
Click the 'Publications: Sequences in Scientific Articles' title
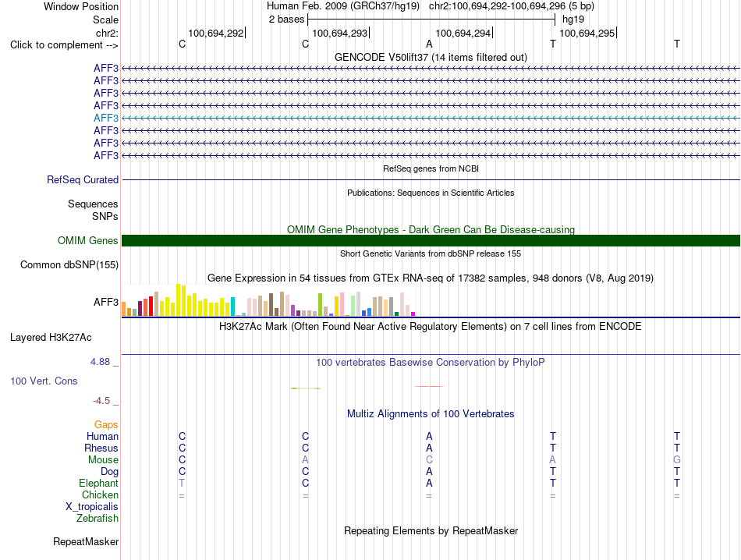[431, 193]
